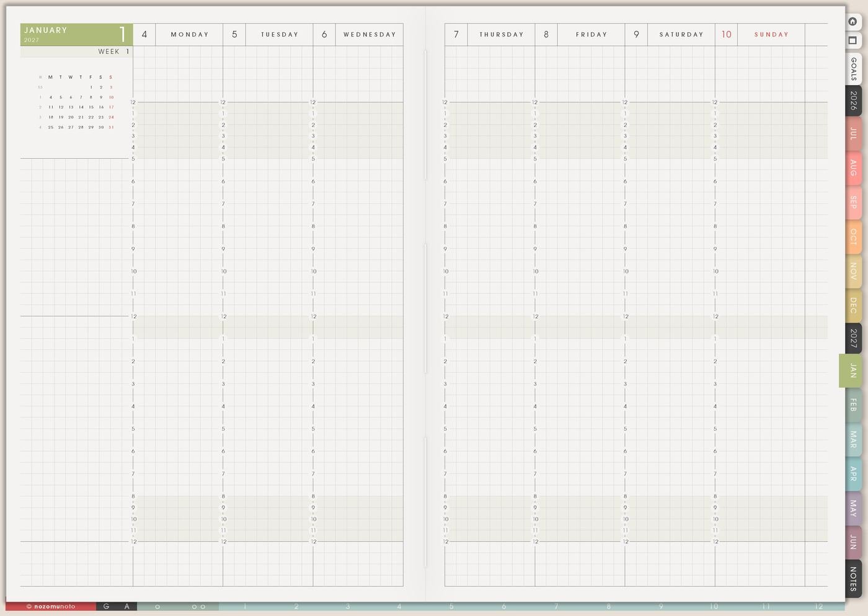This screenshot has width=868, height=616.
Task: Go to bottom index tab 11
Action: (766, 606)
